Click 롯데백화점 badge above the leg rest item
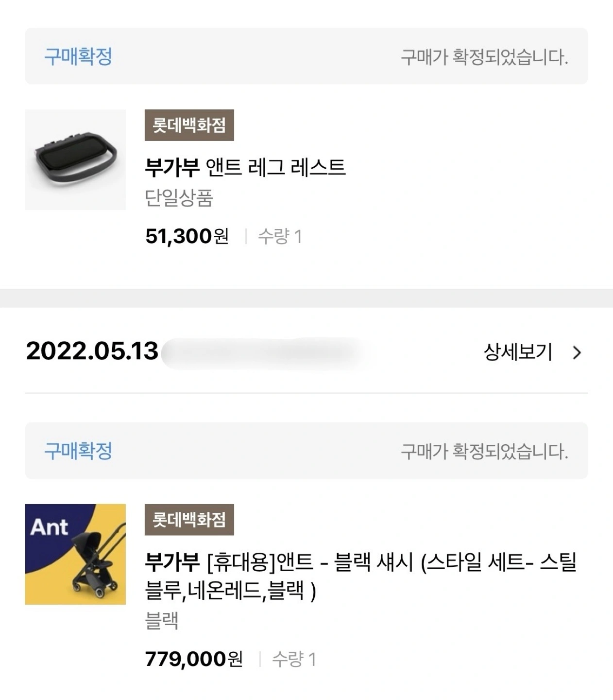Screen dimensions: 613x700 (189, 125)
